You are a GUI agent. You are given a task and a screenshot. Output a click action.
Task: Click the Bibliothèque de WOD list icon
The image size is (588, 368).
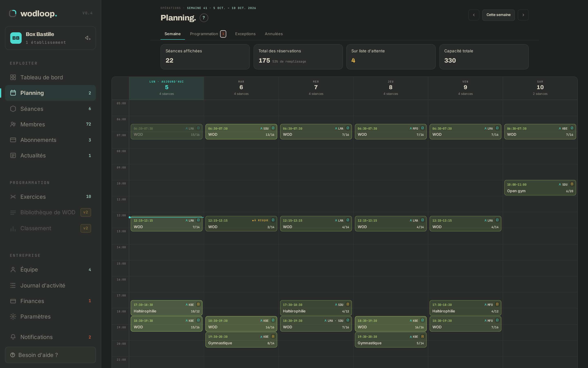13,212
